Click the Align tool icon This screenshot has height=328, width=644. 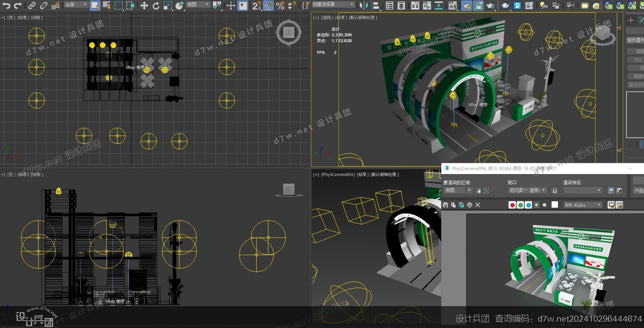375,6
